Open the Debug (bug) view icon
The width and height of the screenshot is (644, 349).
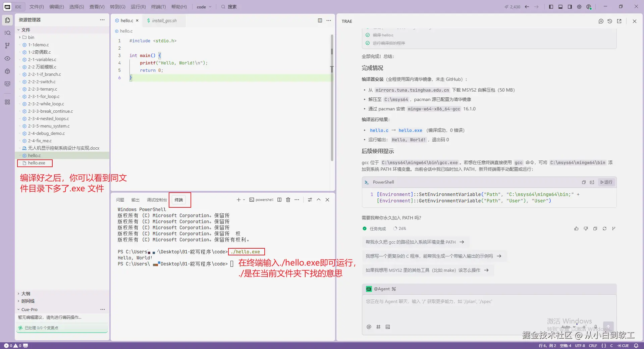coord(7,71)
